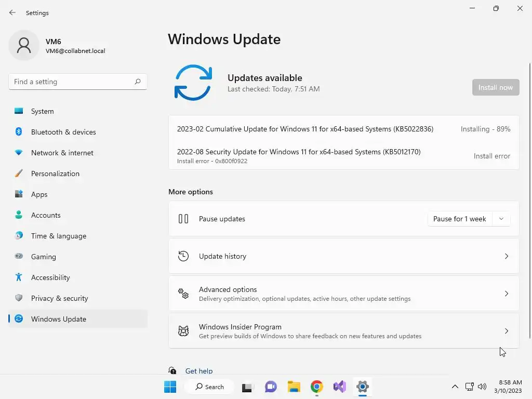This screenshot has height=399, width=532.
Task: Open Apps settings page
Action: 78,194
